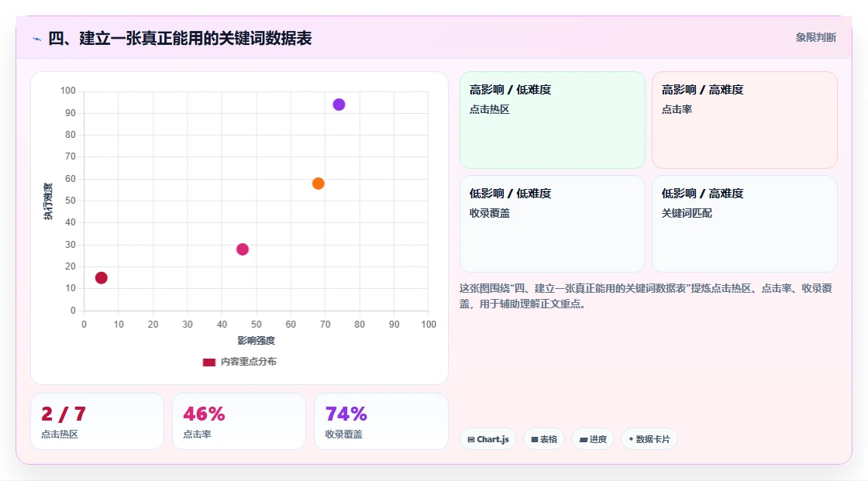
Task: Click the 进度 tag
Action: [593, 439]
